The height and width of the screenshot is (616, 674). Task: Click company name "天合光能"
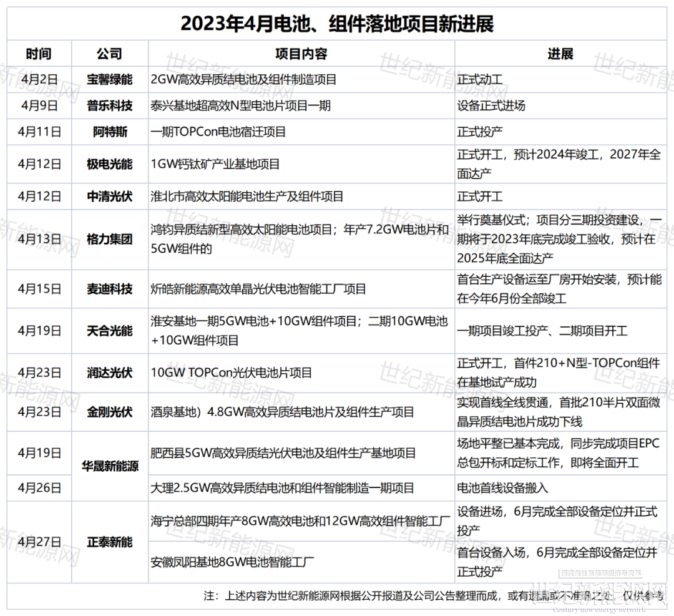tap(110, 331)
